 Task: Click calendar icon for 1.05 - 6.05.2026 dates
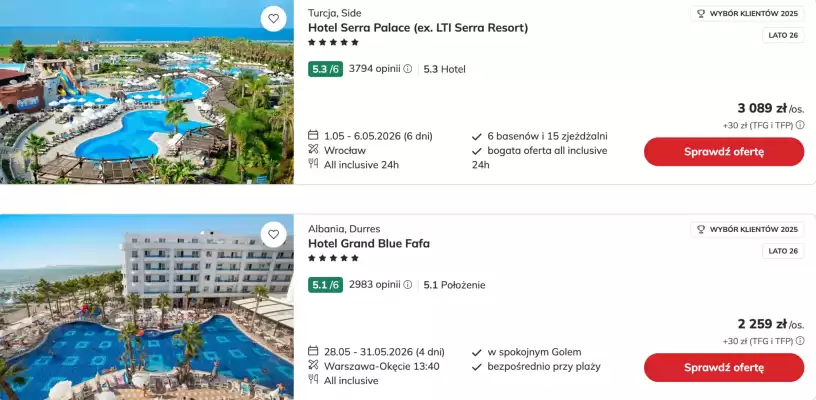pos(314,136)
